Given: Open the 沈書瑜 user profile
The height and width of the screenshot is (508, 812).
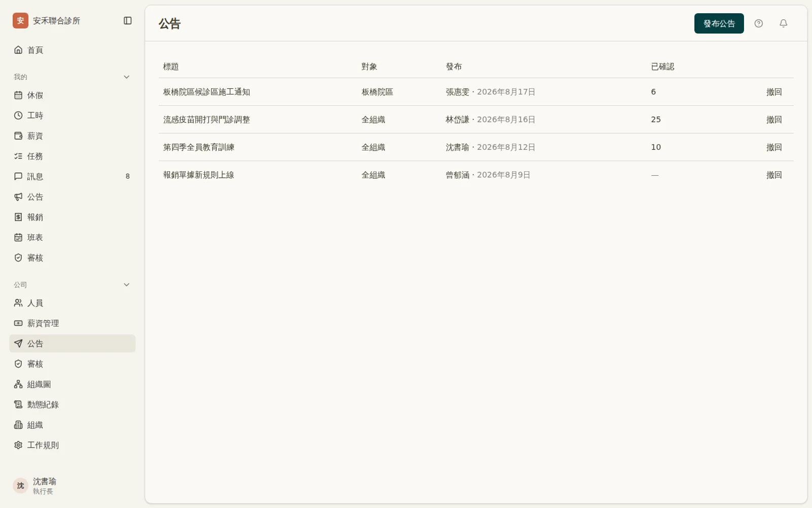Looking at the screenshot, I should click(72, 486).
